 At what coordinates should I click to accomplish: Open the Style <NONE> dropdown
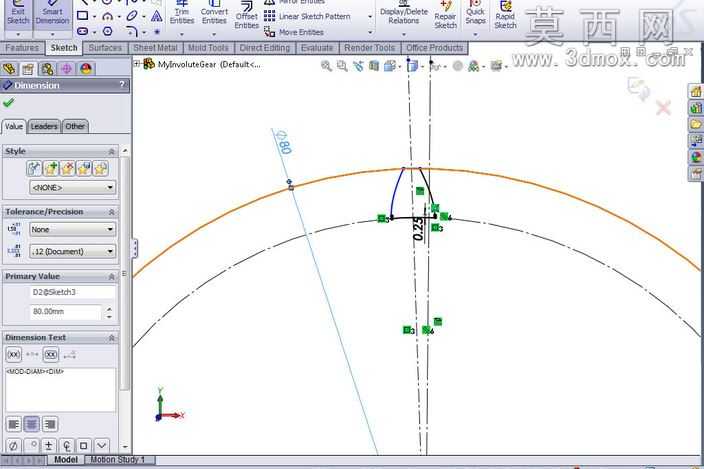click(72, 188)
